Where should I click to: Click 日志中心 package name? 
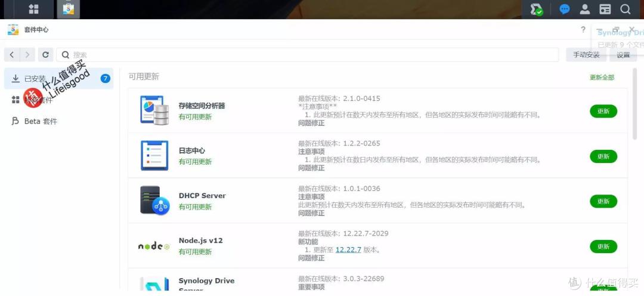pyautogui.click(x=192, y=150)
